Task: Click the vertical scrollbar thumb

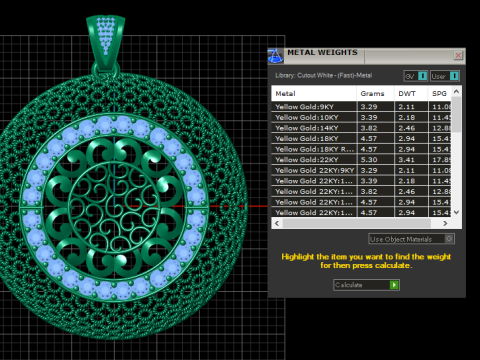Action: [457, 114]
